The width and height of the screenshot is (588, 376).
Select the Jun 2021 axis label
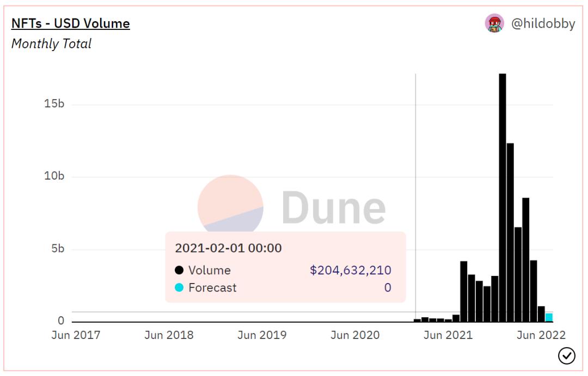click(x=448, y=335)
